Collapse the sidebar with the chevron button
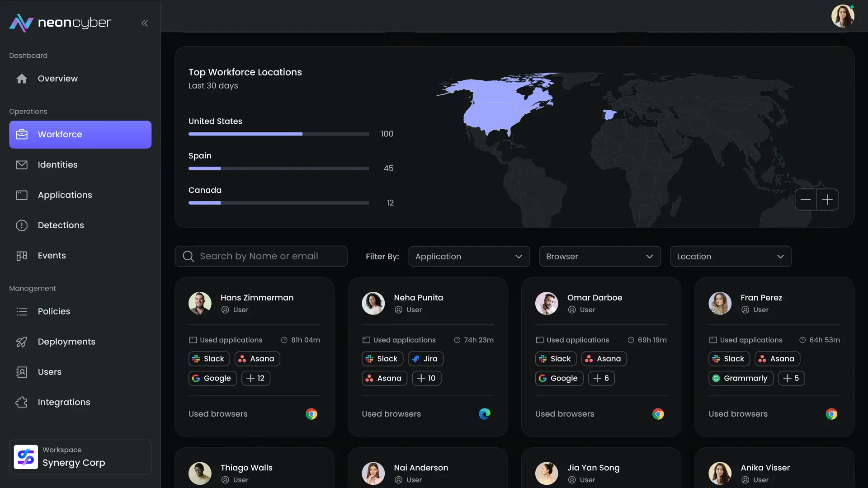The height and width of the screenshot is (488, 868). (145, 23)
